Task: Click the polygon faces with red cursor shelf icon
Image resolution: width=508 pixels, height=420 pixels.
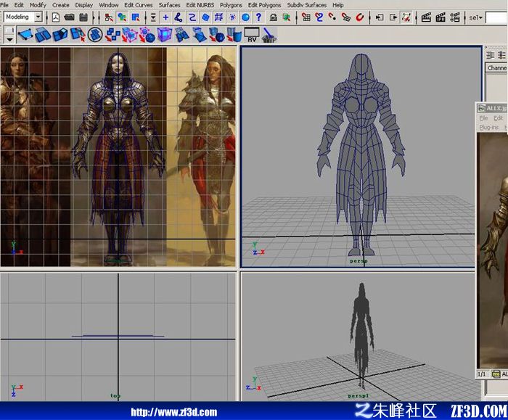Action: point(78,35)
